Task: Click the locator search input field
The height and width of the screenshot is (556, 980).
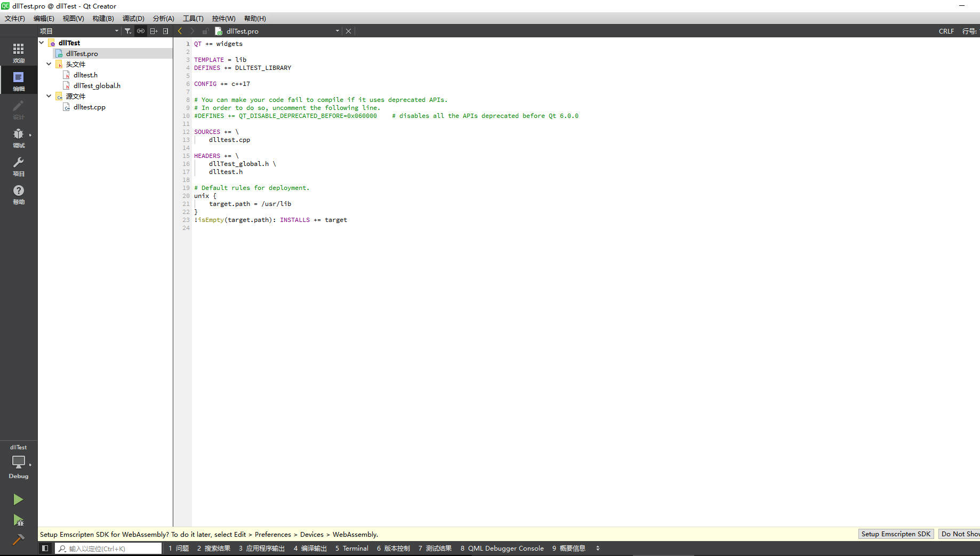Action: point(108,548)
